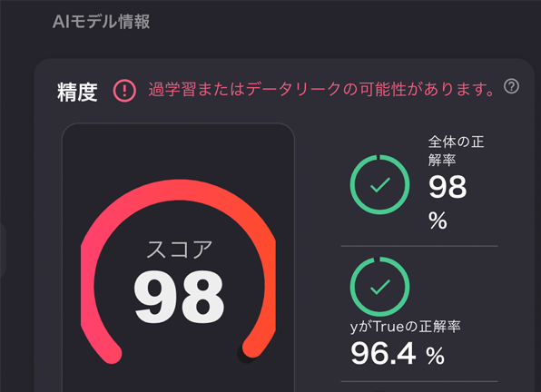Click the collapsed sidebar handle at left edge
Screen dimensions: 541x392
pyautogui.click(x=3, y=250)
